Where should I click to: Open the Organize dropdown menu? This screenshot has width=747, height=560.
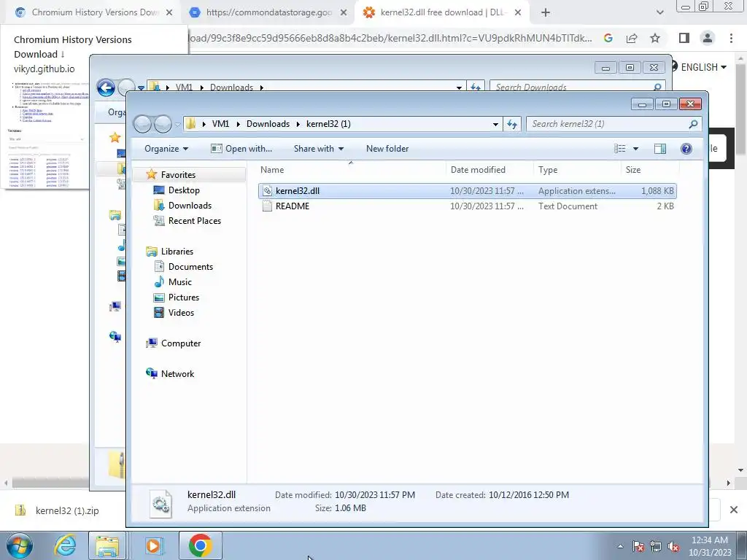(166, 149)
